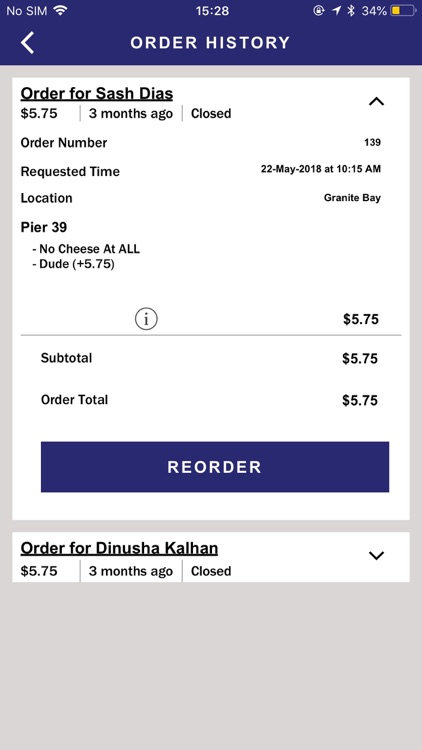
Task: Tap the Order Total amount $5.75
Action: pyautogui.click(x=360, y=400)
